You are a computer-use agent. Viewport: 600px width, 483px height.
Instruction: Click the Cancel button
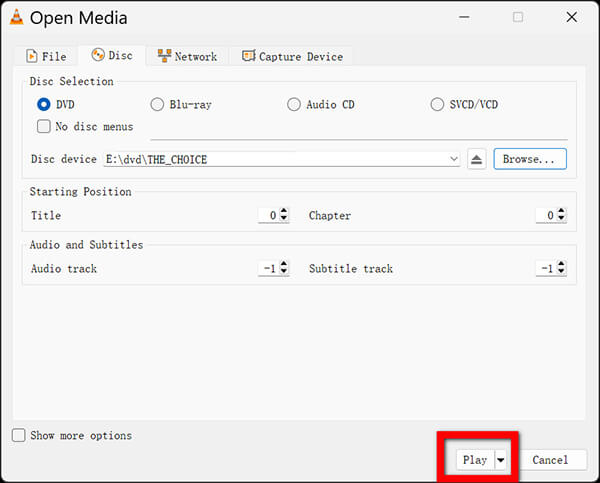click(x=550, y=460)
